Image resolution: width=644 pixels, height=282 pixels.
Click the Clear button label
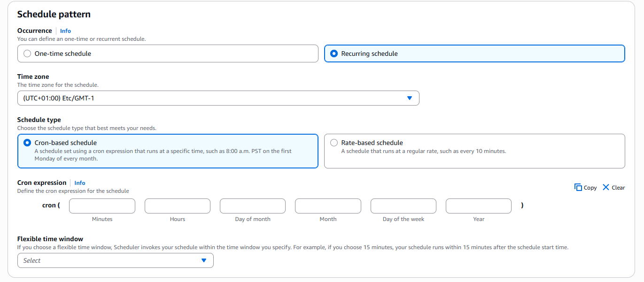[x=618, y=188]
